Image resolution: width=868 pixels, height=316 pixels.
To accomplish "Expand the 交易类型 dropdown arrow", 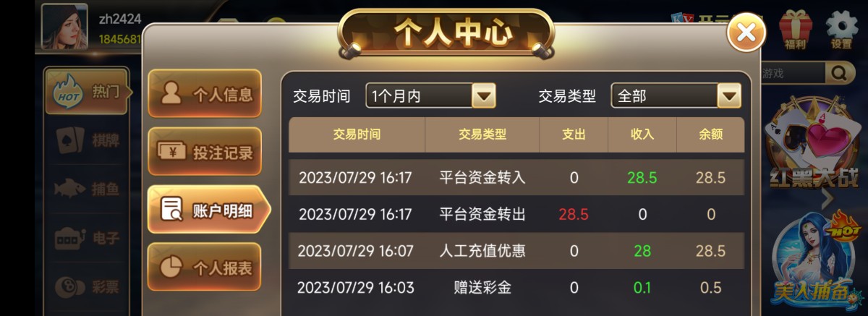I will tap(728, 95).
